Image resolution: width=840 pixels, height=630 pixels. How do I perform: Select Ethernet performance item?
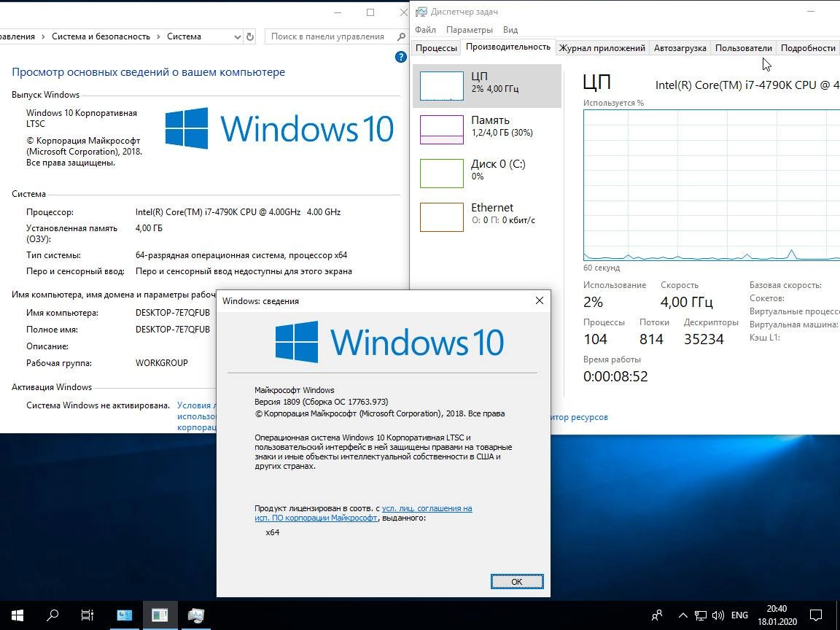(x=487, y=217)
